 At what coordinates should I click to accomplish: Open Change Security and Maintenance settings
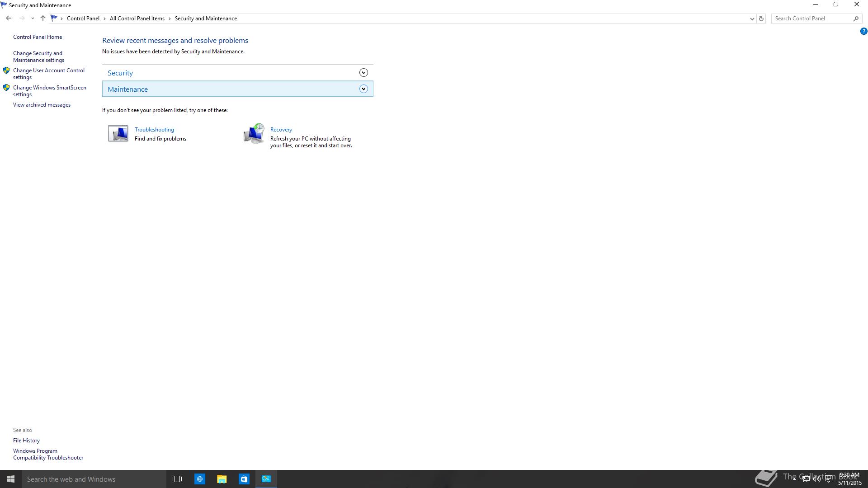[38, 56]
